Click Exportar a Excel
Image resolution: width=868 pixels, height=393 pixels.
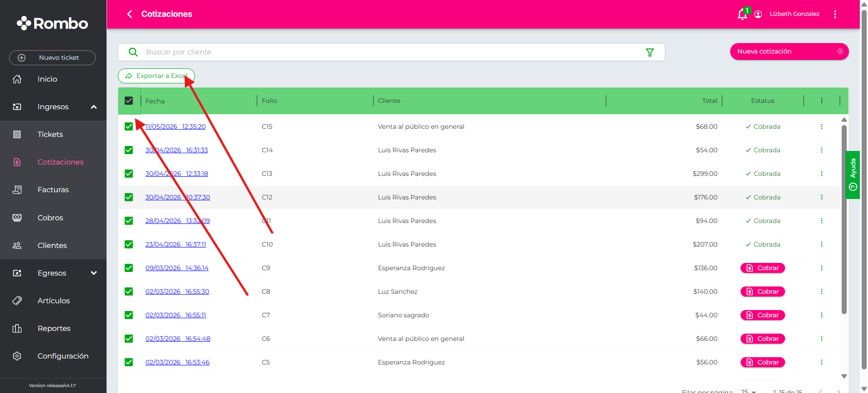click(156, 76)
